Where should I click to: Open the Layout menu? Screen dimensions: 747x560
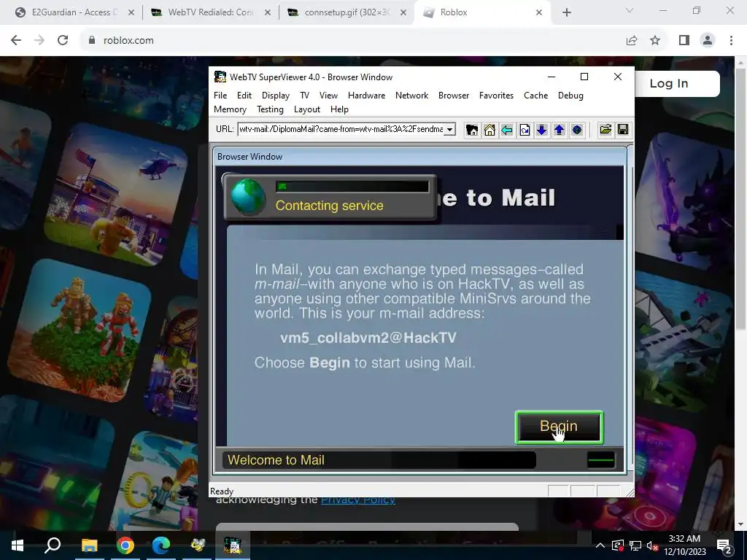pyautogui.click(x=307, y=109)
